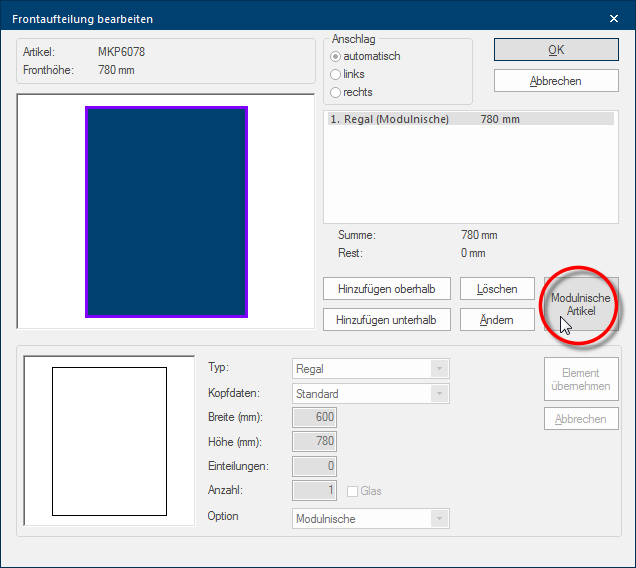This screenshot has height=568, width=636.
Task: Select the rechts Anschlag option
Action: pyautogui.click(x=336, y=92)
